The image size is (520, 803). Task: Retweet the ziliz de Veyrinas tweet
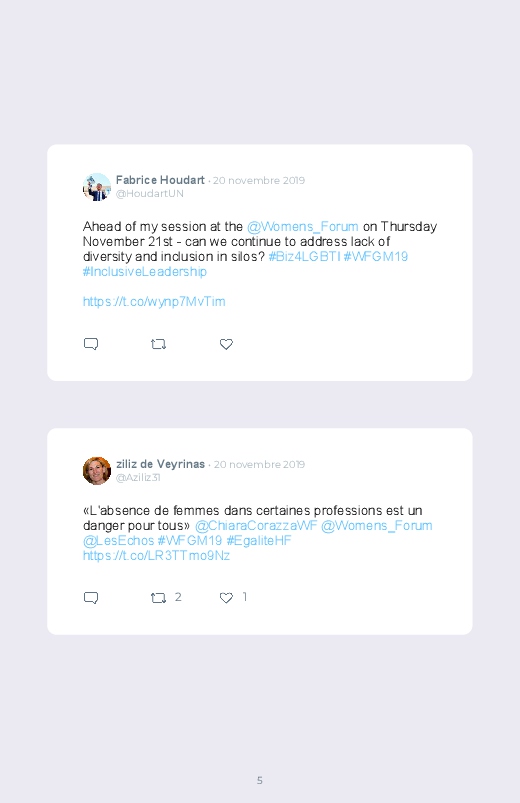tap(158, 598)
